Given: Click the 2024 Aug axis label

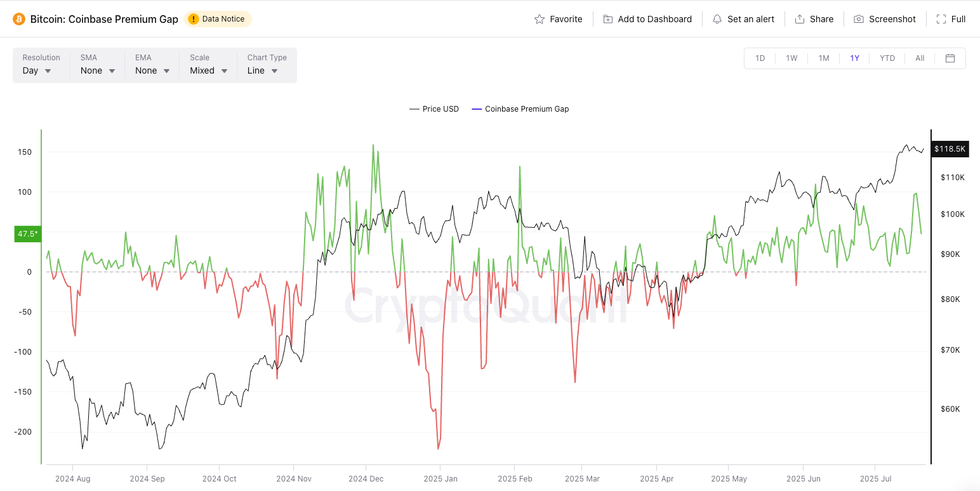Looking at the screenshot, I should pos(73,479).
